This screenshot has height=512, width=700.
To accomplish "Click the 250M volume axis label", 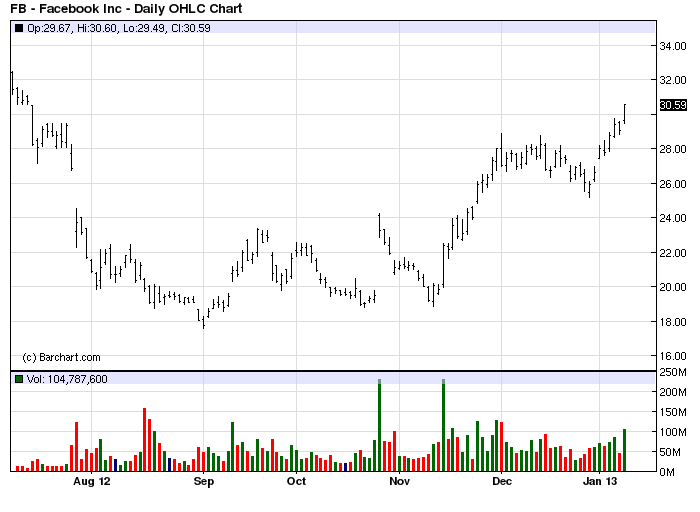I will [673, 372].
